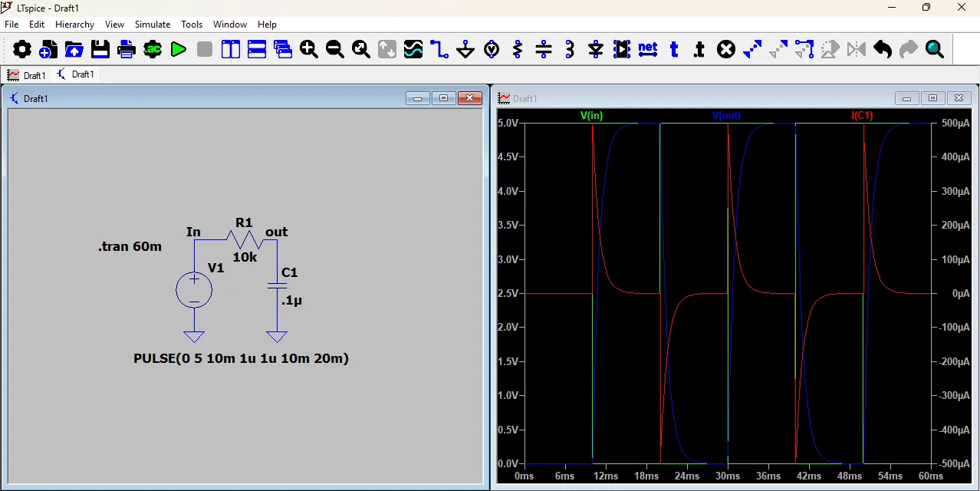Screen dimensions: 980x491
Task: Open the Simulate menu
Action: click(153, 25)
